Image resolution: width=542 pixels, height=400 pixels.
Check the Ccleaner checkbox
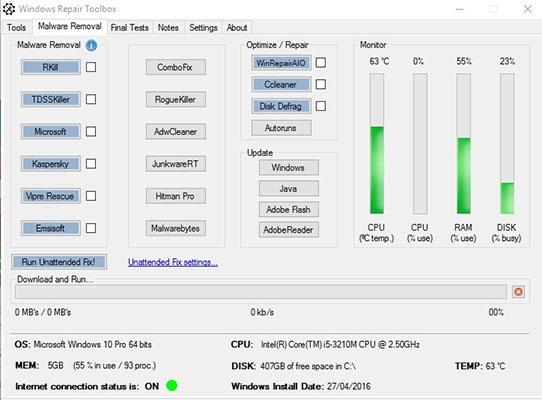point(321,84)
